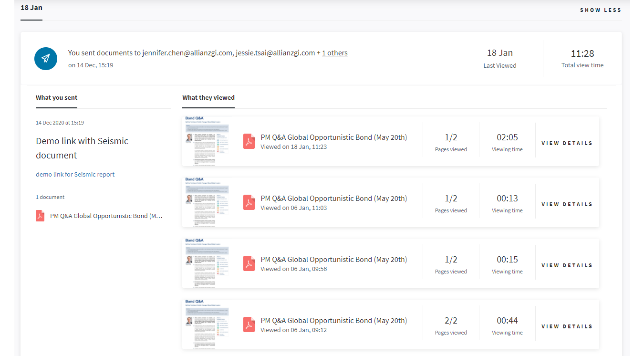The width and height of the screenshot is (644, 356).
Task: View details for 06 Jan, 09:56 viewing
Action: tap(567, 265)
